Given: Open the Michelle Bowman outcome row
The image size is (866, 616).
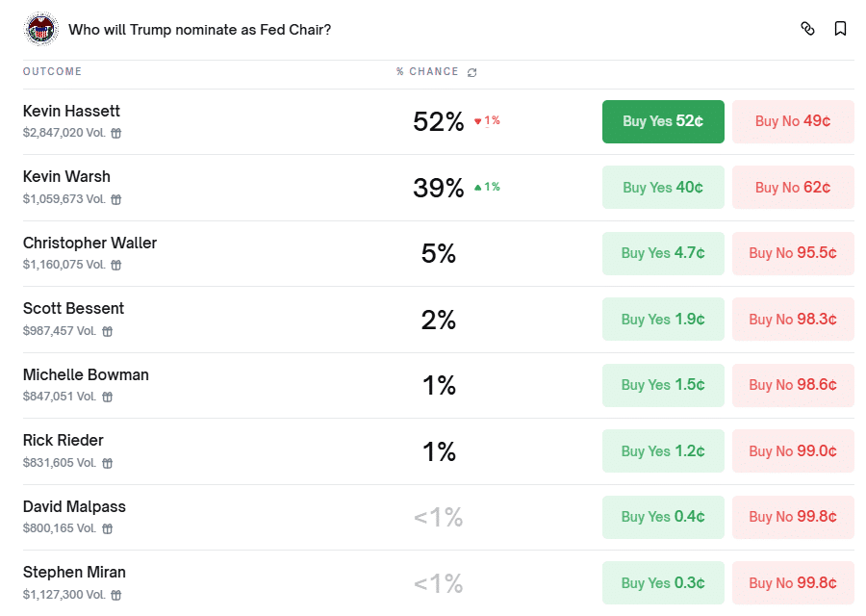Looking at the screenshot, I should pyautogui.click(x=86, y=374).
